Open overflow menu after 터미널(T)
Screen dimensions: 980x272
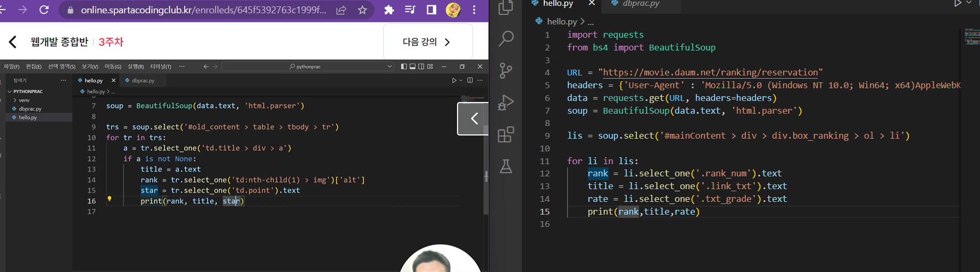pos(182,66)
